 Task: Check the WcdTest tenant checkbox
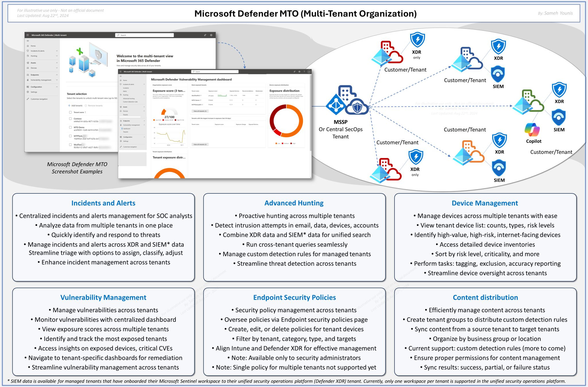tap(70, 145)
